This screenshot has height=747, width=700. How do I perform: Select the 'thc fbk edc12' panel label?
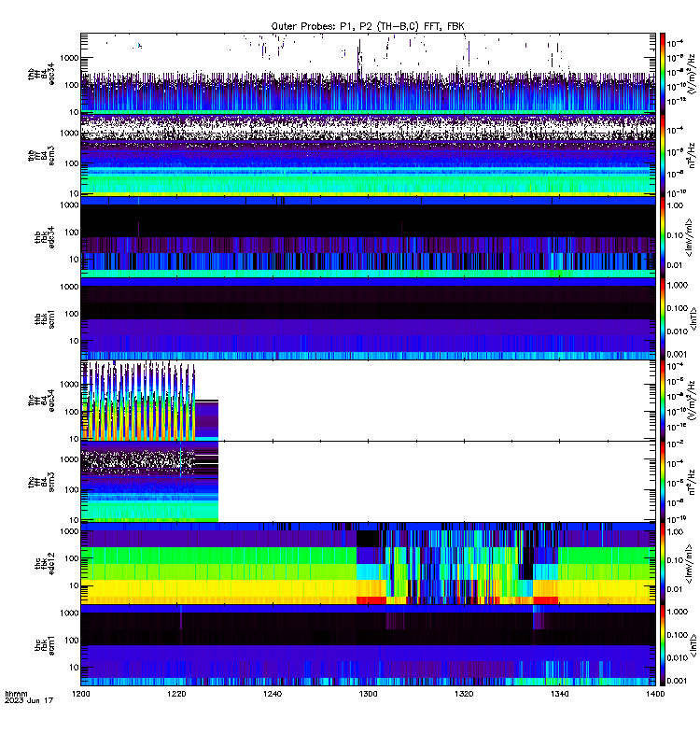(45, 564)
